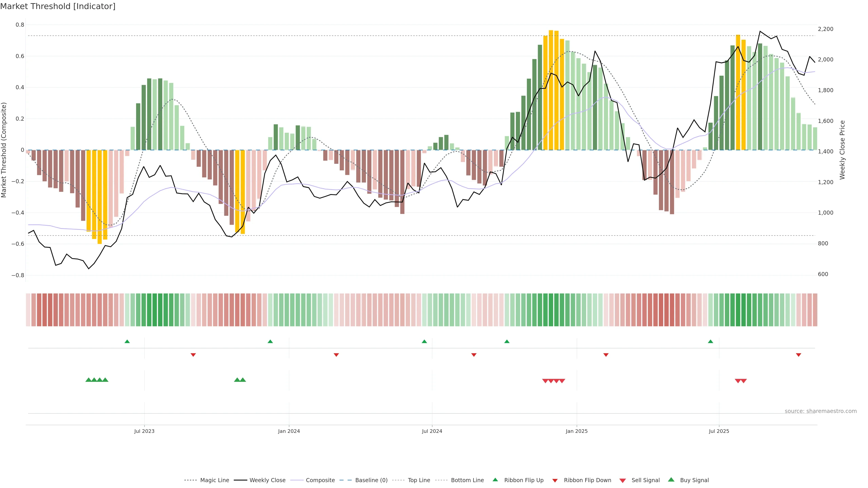This screenshot has height=488, width=868.
Task: Click Bottom Line legend label
Action: click(x=467, y=480)
